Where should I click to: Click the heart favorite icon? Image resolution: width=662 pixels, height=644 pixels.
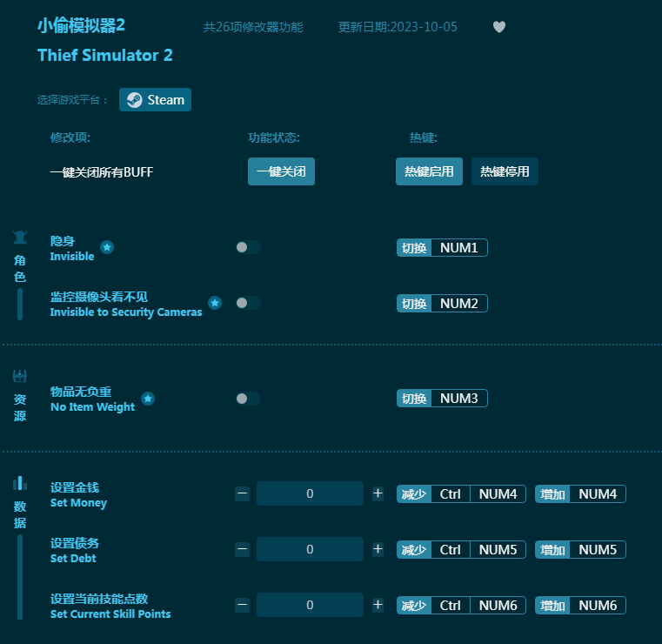coord(499,27)
